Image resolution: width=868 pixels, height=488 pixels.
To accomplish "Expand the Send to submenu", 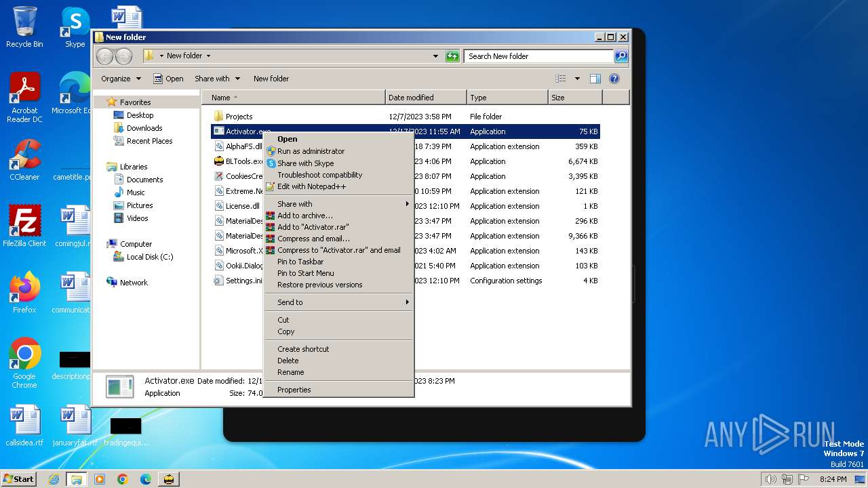I will [338, 302].
